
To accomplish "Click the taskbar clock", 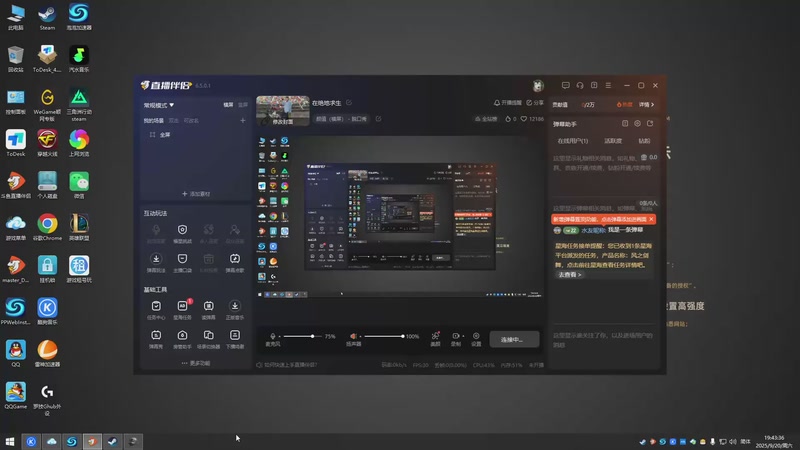I will pyautogui.click(x=774, y=441).
